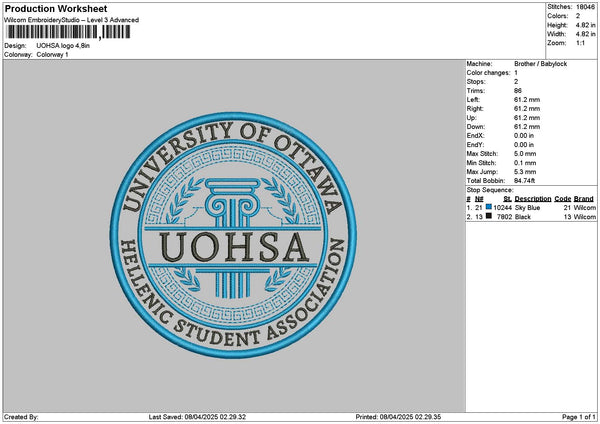Viewport: 600px width, 424px height.
Task: Click the stitch count 7802 for Black
Action: coord(504,217)
